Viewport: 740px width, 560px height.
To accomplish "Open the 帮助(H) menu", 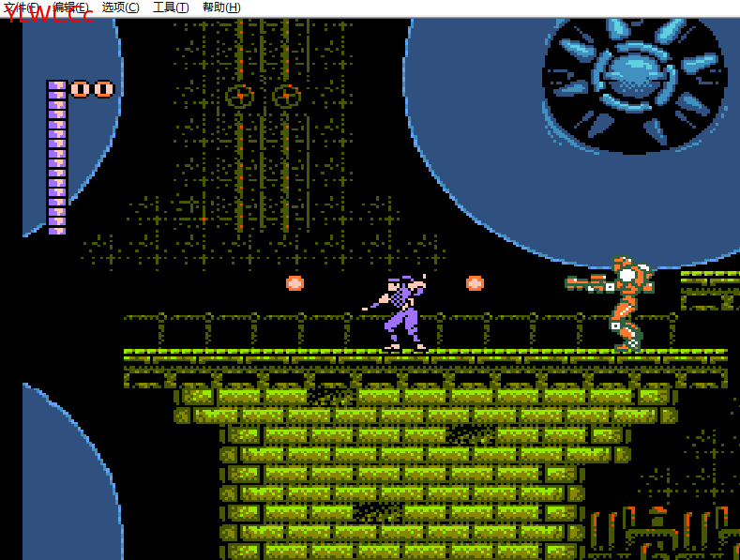I will pos(221,8).
